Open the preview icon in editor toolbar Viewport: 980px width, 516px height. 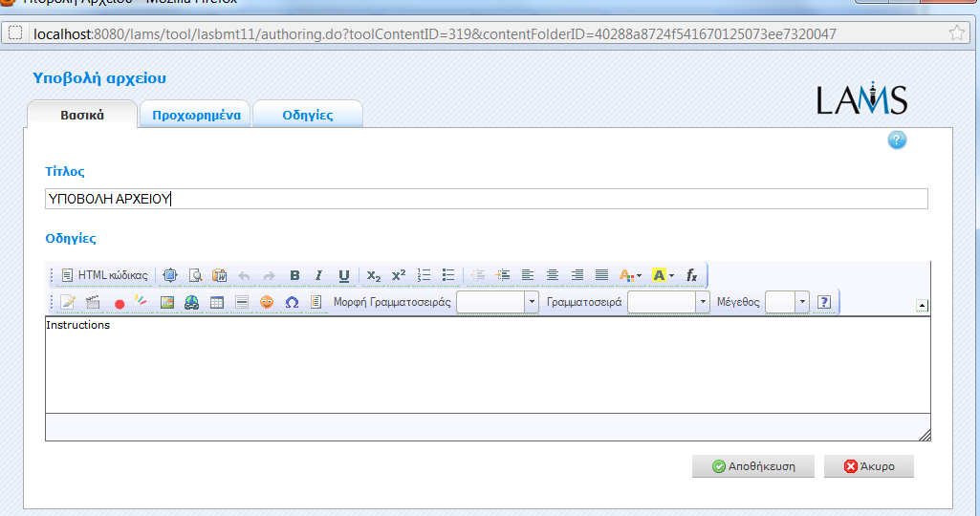coord(196,275)
